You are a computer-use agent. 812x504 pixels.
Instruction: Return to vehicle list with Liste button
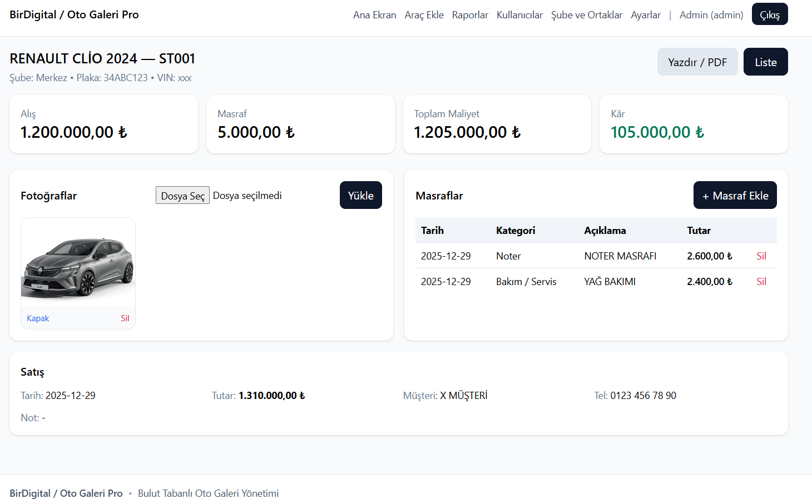765,62
